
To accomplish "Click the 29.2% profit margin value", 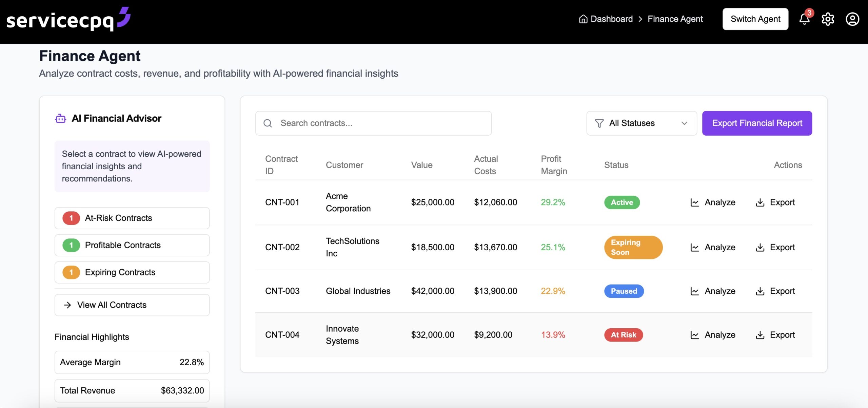I will pos(553,202).
